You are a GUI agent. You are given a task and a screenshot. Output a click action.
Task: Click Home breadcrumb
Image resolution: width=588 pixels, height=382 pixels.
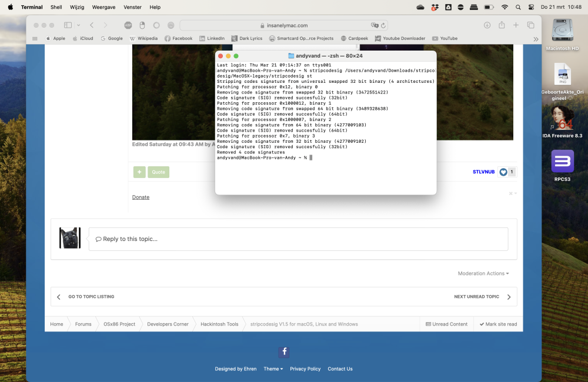point(56,324)
